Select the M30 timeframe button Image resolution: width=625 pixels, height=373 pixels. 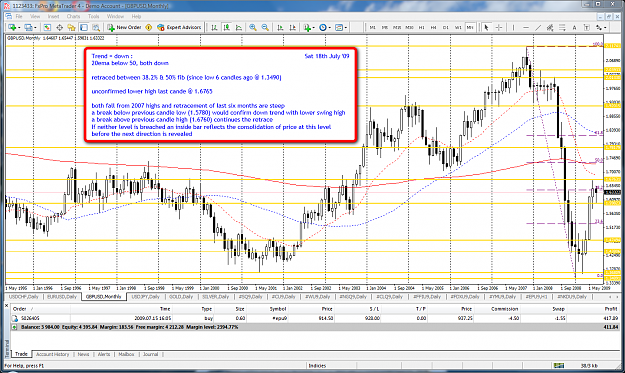pos(409,27)
